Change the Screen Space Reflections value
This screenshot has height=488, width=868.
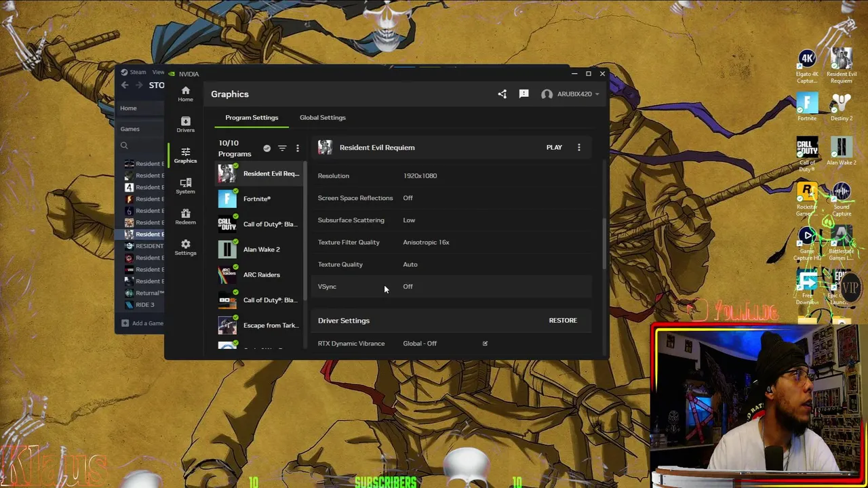tap(408, 198)
